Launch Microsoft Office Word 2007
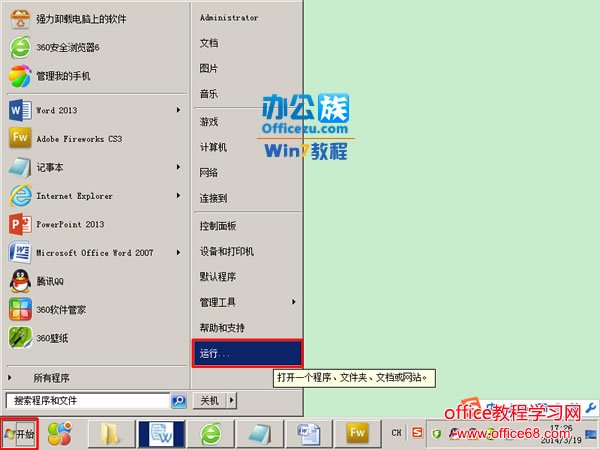This screenshot has width=600, height=450. [96, 253]
